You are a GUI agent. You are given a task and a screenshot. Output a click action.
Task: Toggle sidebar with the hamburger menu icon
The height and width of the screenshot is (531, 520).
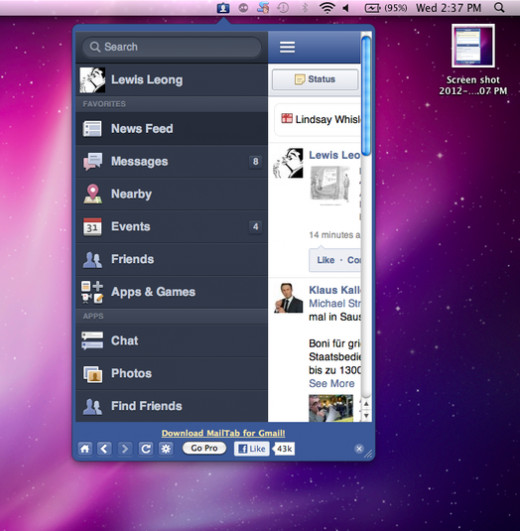(287, 47)
